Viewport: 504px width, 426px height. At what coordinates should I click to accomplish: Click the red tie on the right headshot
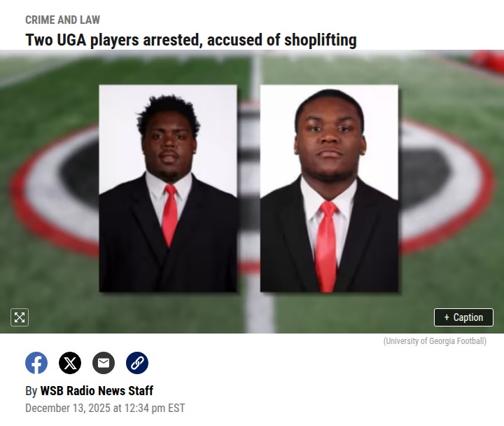pos(327,246)
